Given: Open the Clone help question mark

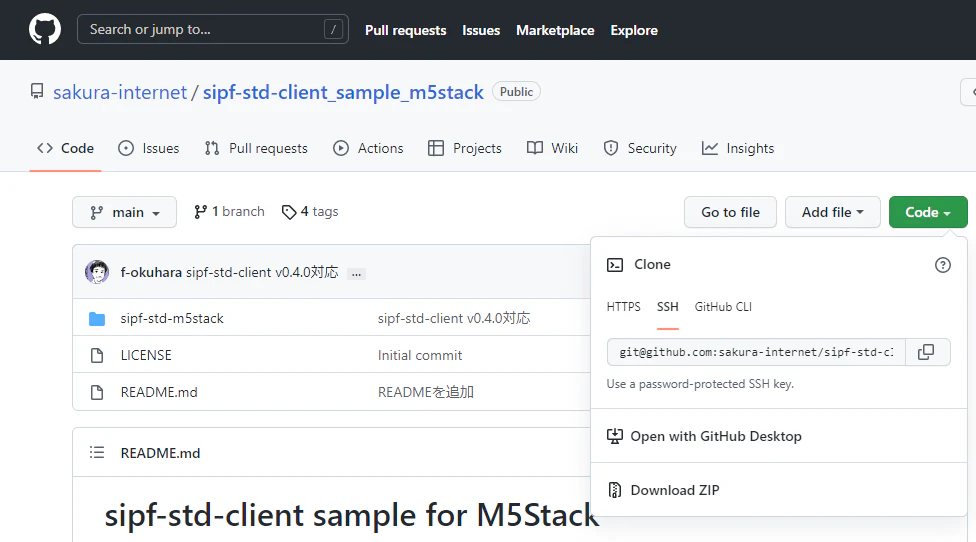Looking at the screenshot, I should point(942,265).
